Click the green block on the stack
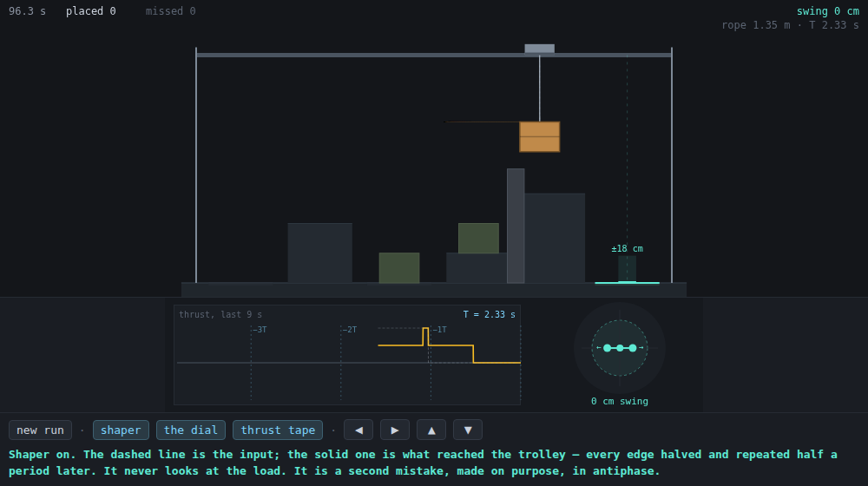The width and height of the screenshot is (868, 486). coord(479,238)
